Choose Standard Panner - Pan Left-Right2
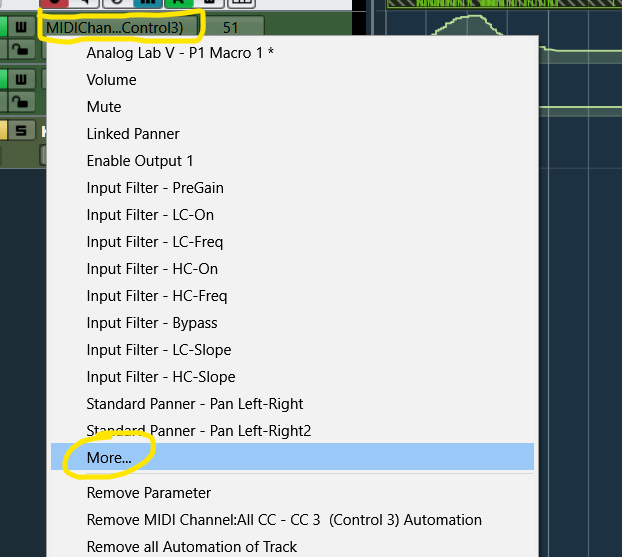Image resolution: width=622 pixels, height=557 pixels. coord(199,431)
